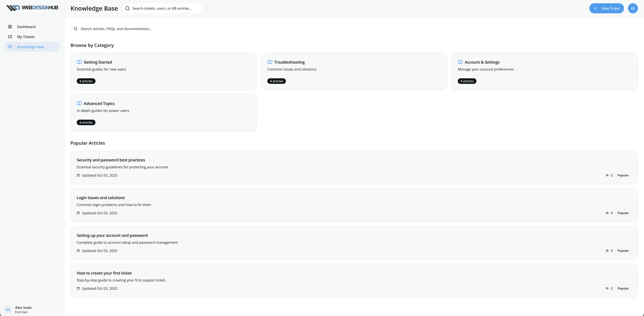Click the book icon beside Troubleshooting
Viewport: 644px width, 316px height.
[270, 62]
